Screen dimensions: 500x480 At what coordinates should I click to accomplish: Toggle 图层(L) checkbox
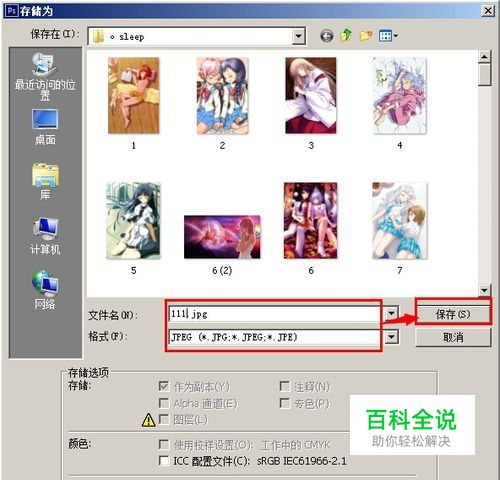pos(164,419)
